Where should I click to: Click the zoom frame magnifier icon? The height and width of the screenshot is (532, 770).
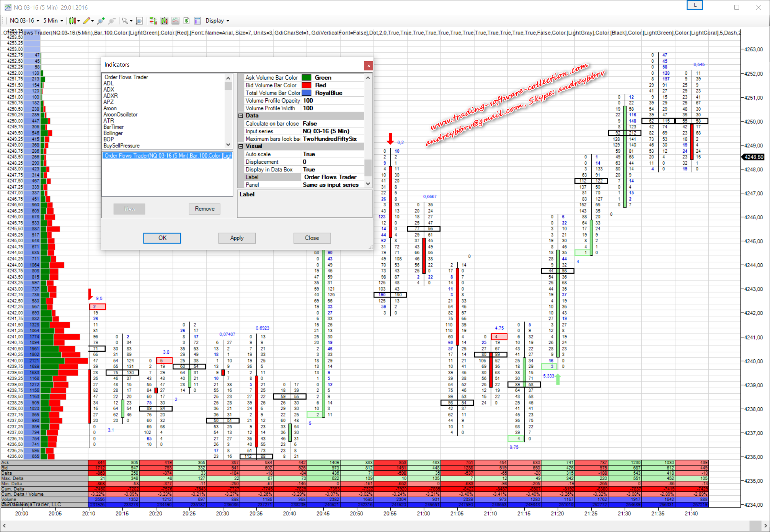[x=139, y=21]
